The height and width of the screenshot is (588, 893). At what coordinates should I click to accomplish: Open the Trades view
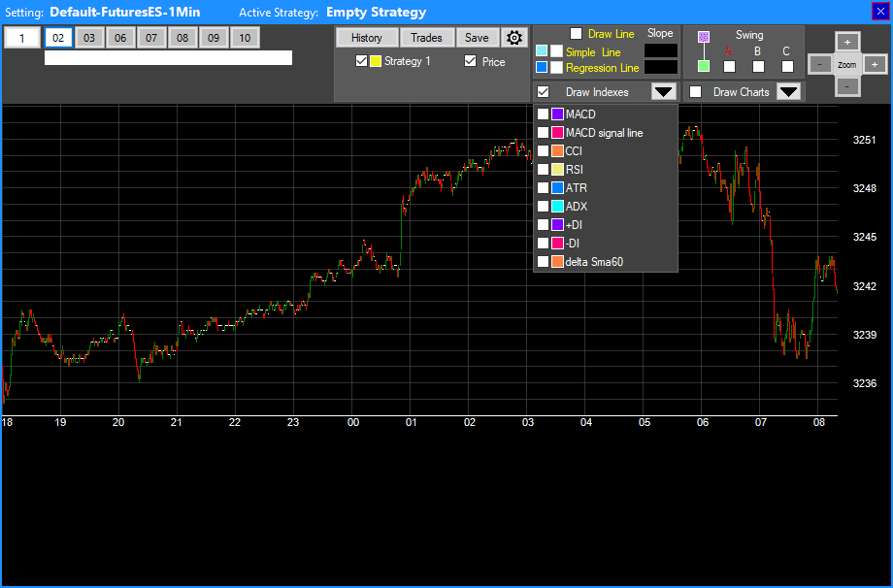[426, 38]
